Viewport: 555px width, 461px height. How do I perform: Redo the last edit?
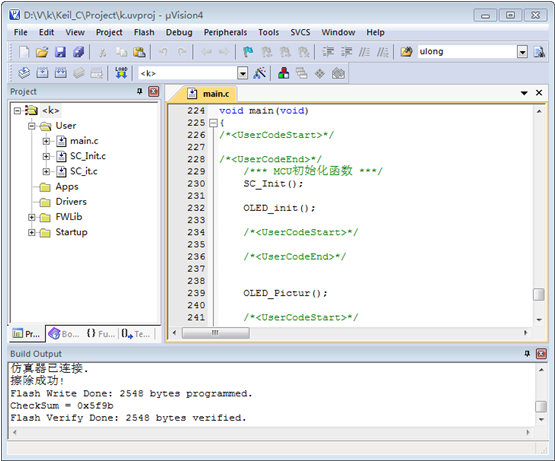pyautogui.click(x=182, y=52)
